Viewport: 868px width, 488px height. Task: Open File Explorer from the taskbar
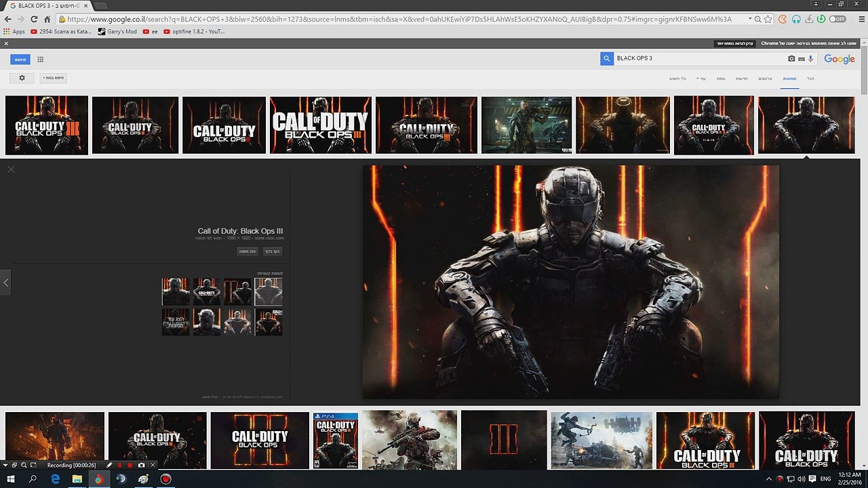[77, 479]
